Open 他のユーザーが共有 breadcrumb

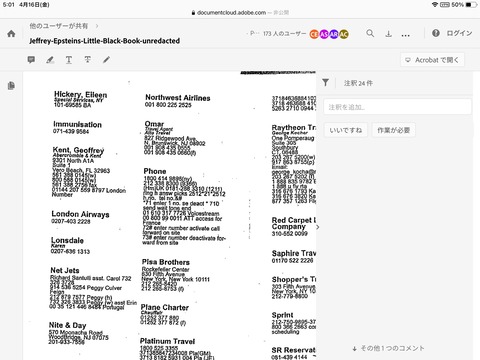click(59, 26)
